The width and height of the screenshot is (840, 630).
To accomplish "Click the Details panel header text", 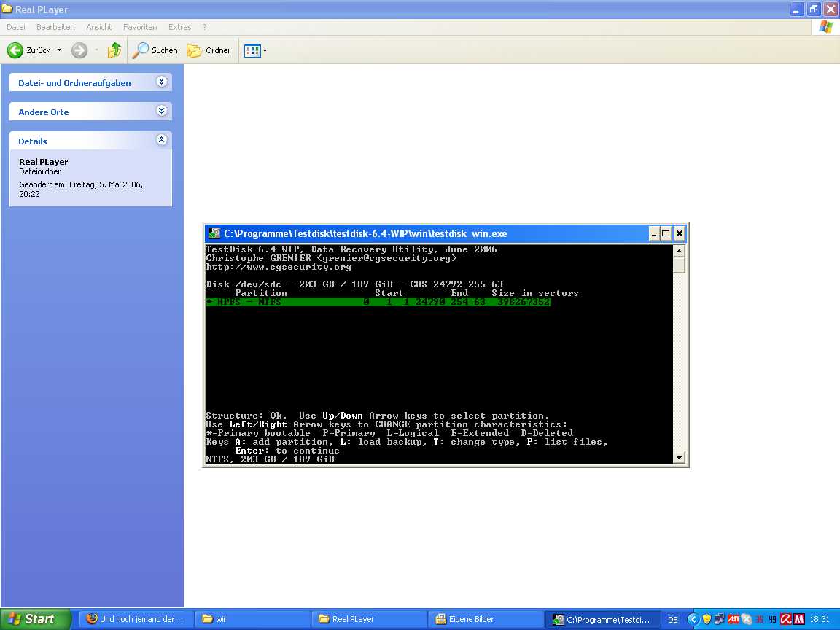I will [33, 141].
